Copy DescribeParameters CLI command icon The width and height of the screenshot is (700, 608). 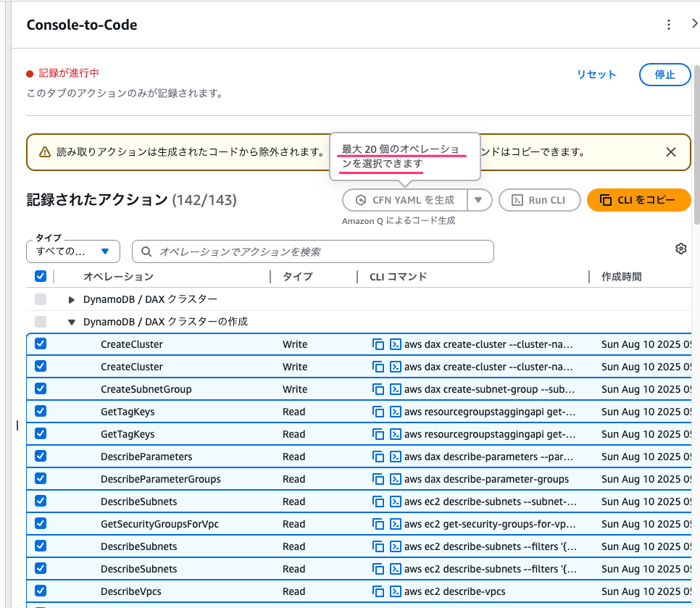tap(378, 457)
